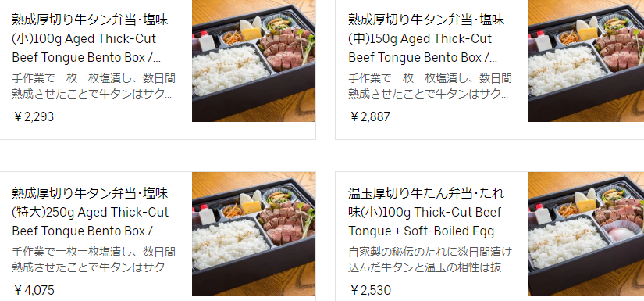Select the ¥2,887 price label
Image resolution: width=644 pixels, height=301 pixels.
[370, 116]
